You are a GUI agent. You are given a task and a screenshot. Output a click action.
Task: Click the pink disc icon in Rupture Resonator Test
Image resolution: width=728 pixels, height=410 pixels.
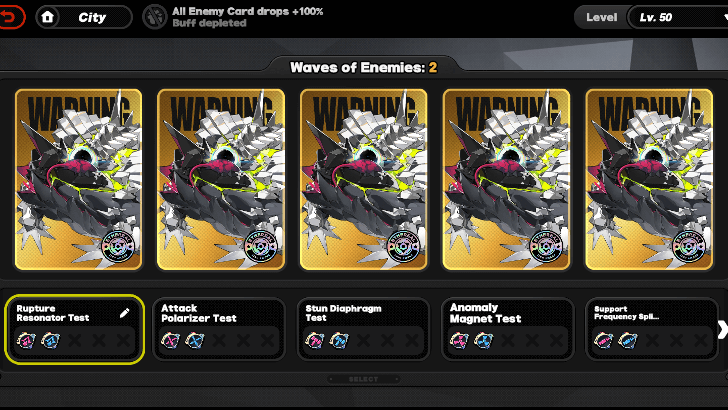point(26,340)
